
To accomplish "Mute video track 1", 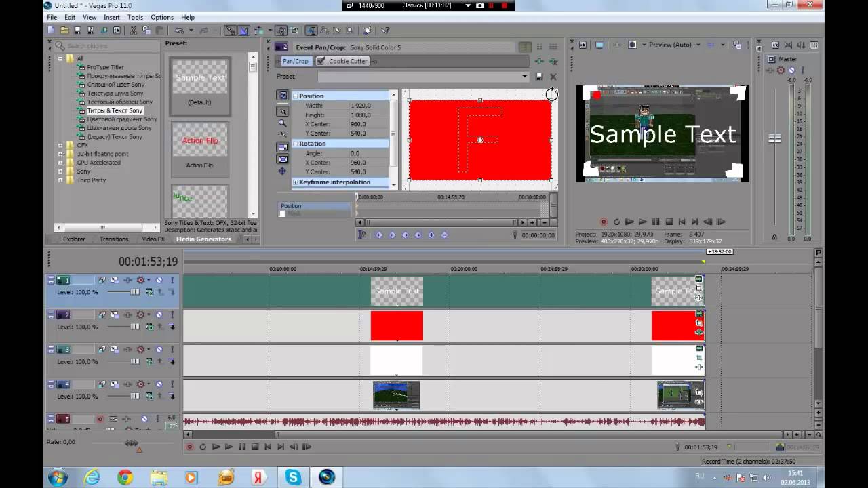I will click(159, 280).
